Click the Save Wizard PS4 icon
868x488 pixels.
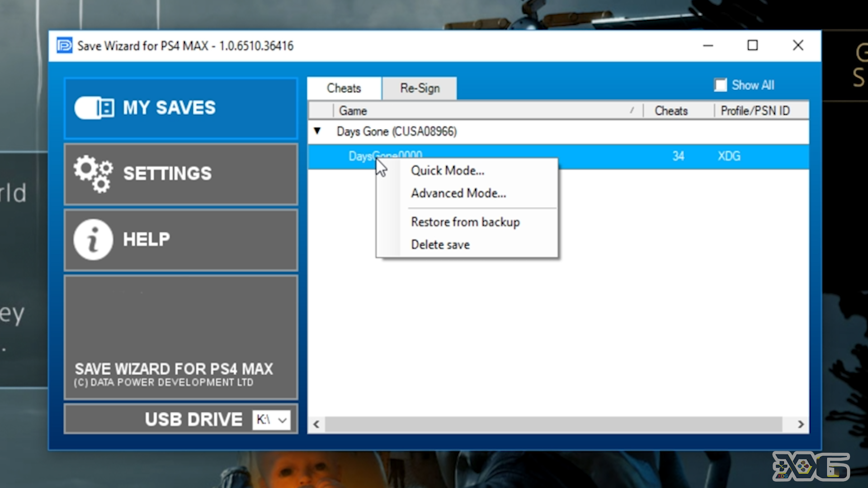point(64,44)
